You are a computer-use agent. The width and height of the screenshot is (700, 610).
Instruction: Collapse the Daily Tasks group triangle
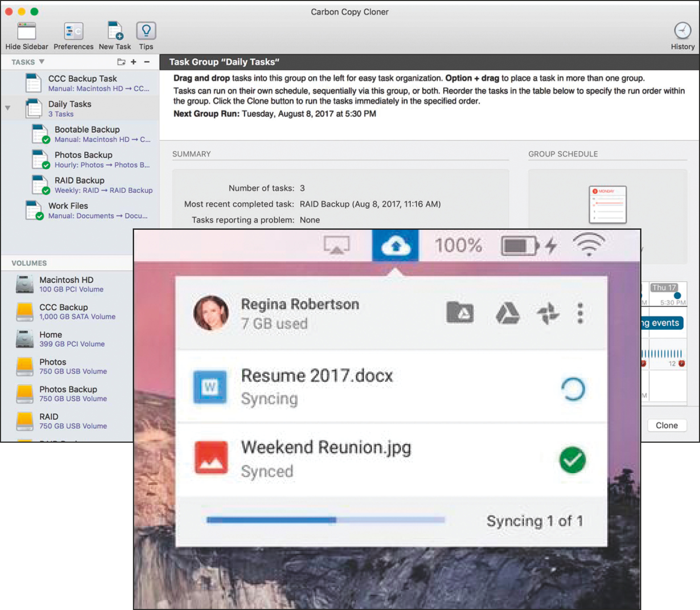click(x=8, y=108)
